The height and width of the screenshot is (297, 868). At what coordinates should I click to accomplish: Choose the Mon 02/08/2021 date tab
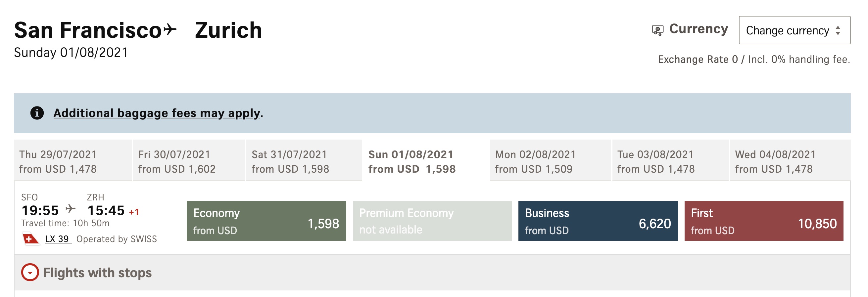click(x=550, y=161)
